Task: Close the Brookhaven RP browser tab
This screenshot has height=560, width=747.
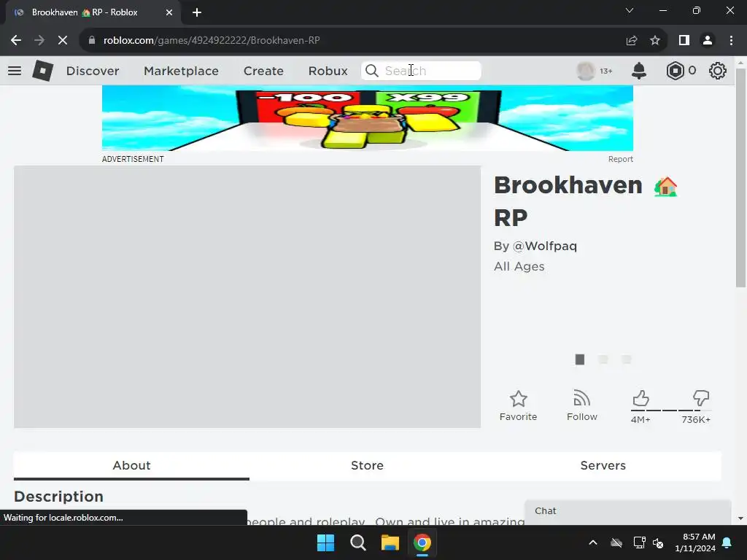Action: (169, 12)
